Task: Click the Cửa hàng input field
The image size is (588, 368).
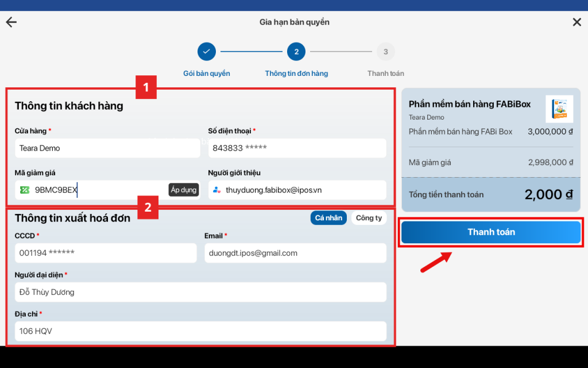Action: 107,148
